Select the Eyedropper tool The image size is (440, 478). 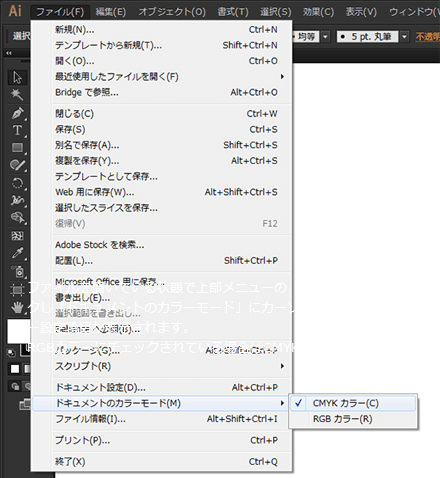(x=17, y=253)
